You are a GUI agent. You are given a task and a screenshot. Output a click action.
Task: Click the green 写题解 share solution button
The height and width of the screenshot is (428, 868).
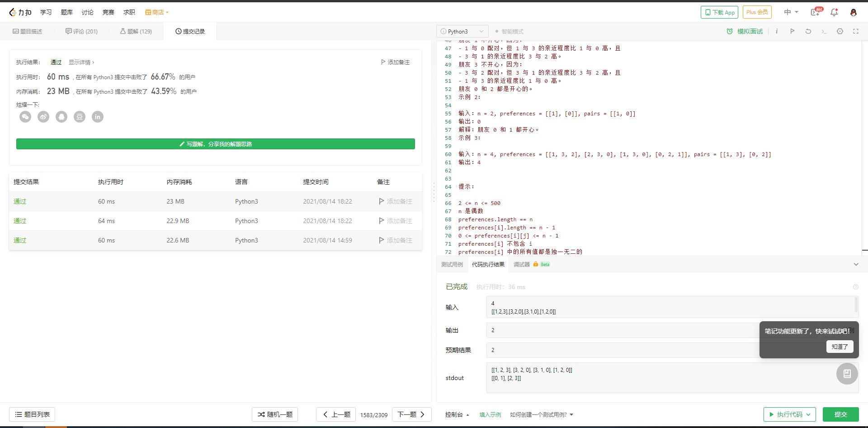[x=216, y=144]
